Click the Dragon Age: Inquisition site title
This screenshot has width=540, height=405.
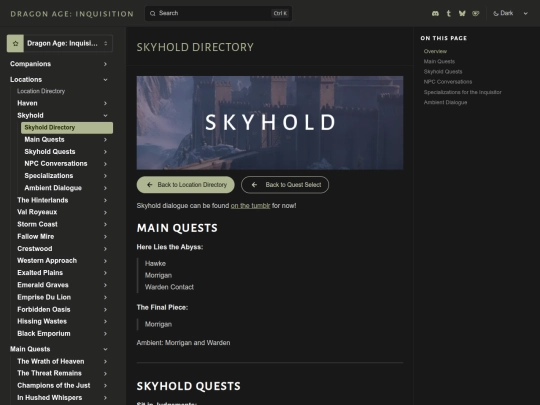(x=72, y=14)
